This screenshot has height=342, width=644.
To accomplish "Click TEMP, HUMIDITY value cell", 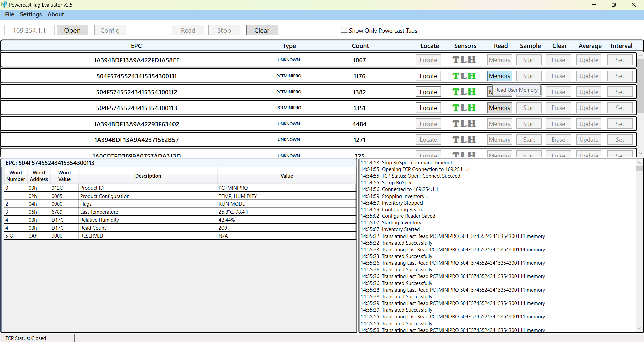I will (287, 196).
